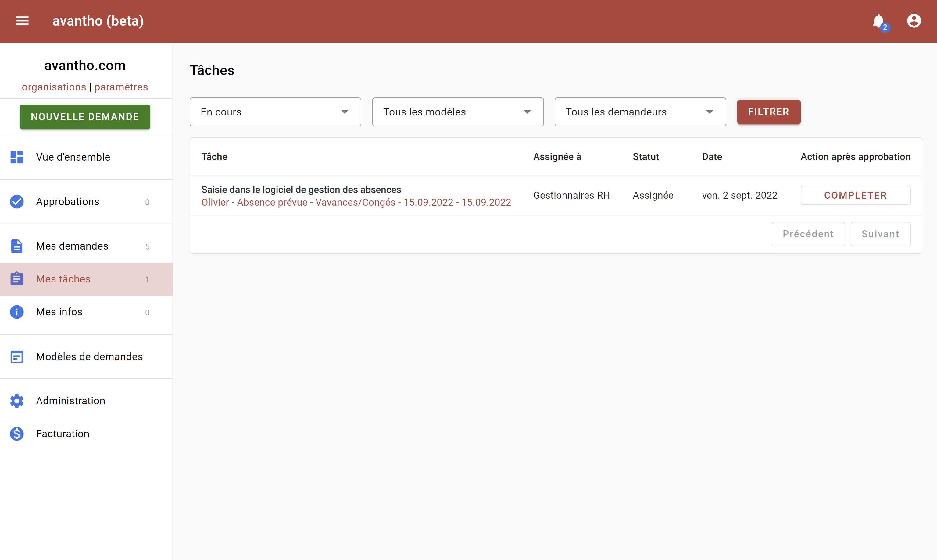Open Administration in the sidebar
This screenshot has width=937, height=560.
(87, 401)
